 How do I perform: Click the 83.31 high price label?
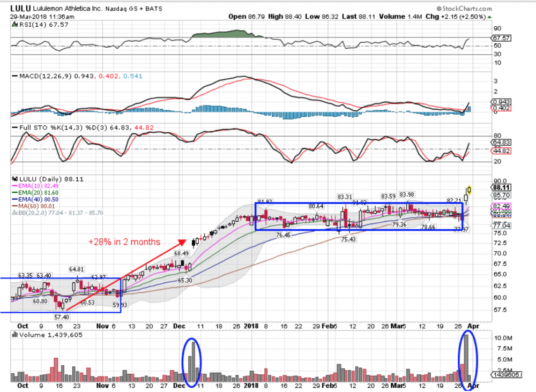tap(345, 197)
